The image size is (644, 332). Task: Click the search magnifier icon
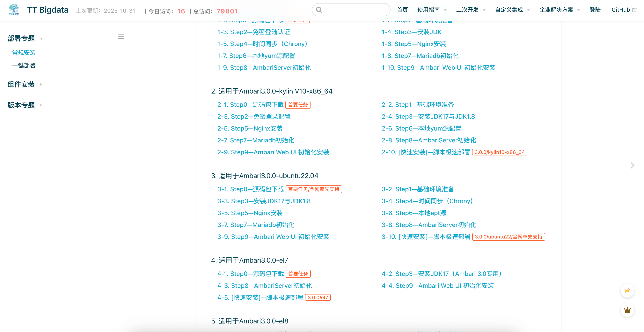(x=319, y=10)
